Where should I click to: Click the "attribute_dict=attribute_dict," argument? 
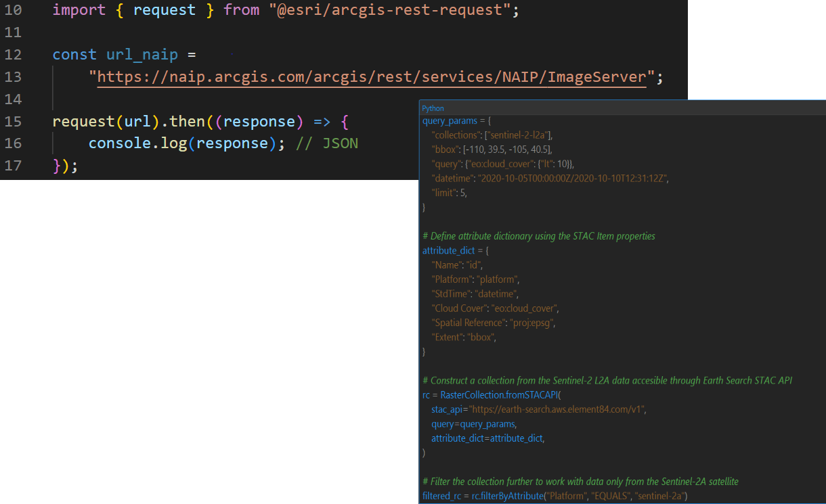coord(488,438)
